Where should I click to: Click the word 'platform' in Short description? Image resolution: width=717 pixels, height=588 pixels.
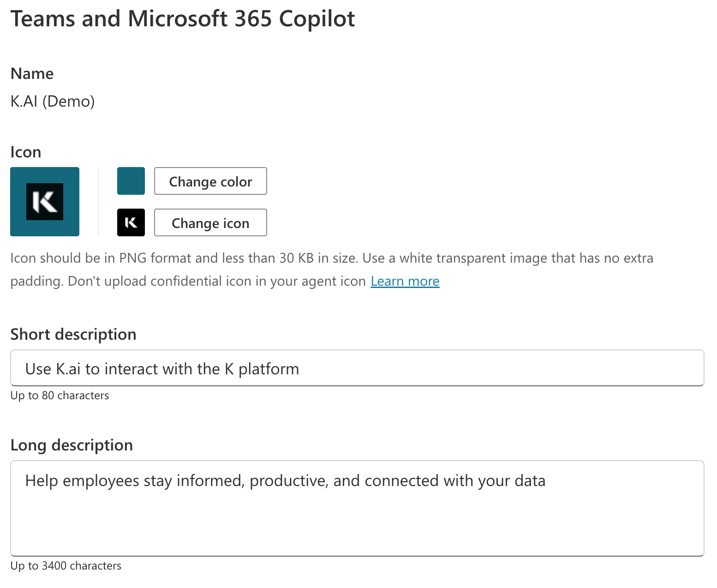[x=269, y=369]
